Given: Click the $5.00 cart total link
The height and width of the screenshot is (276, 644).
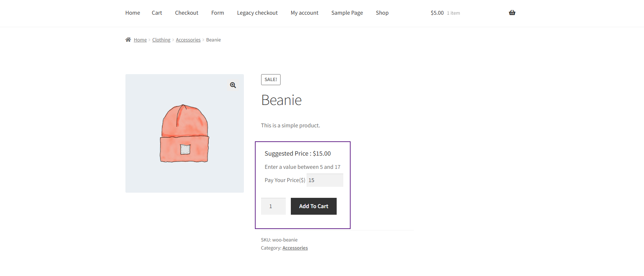Looking at the screenshot, I should click(x=437, y=13).
